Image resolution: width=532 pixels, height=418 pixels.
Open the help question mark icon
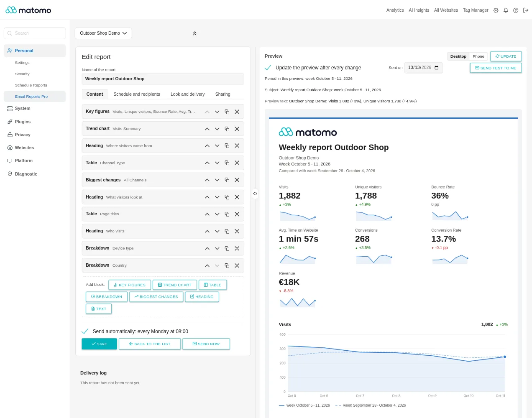pos(516,10)
